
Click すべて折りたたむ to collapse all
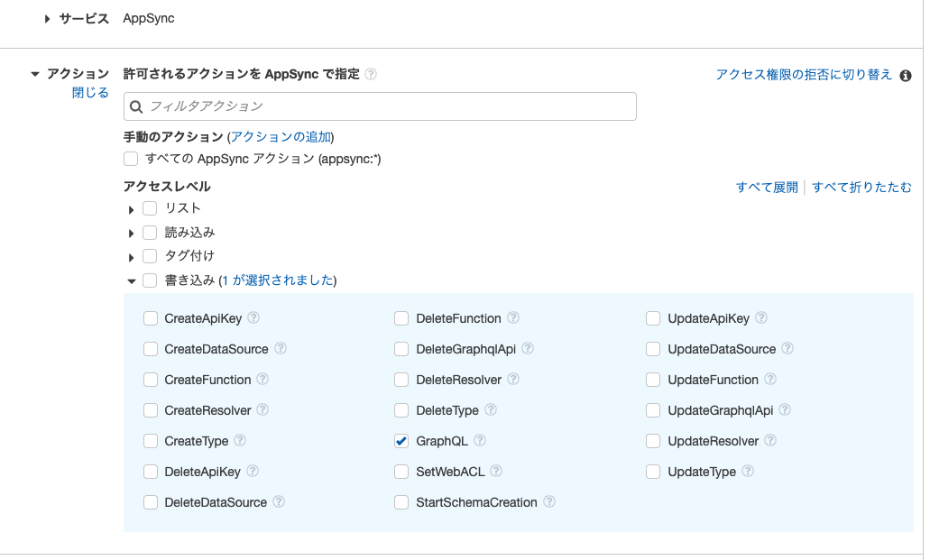pyautogui.click(x=861, y=188)
